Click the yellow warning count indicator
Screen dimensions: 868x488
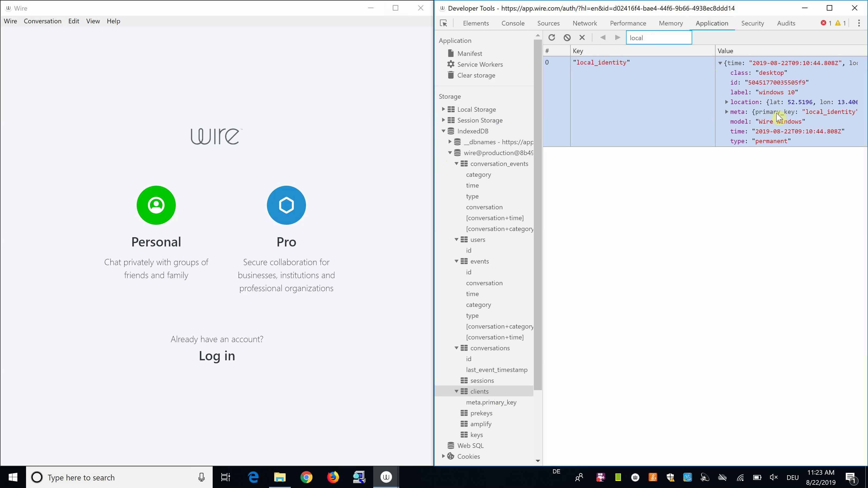(840, 23)
